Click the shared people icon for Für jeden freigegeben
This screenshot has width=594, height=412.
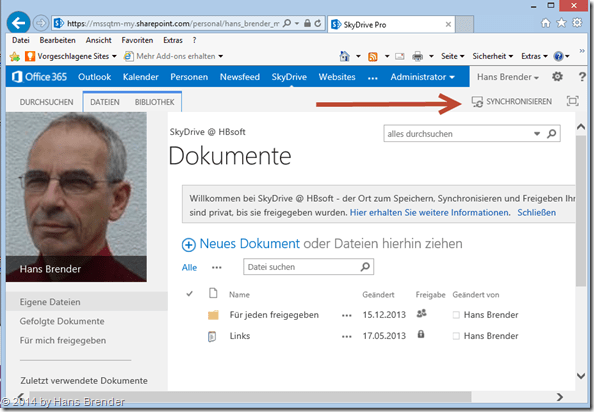422,314
